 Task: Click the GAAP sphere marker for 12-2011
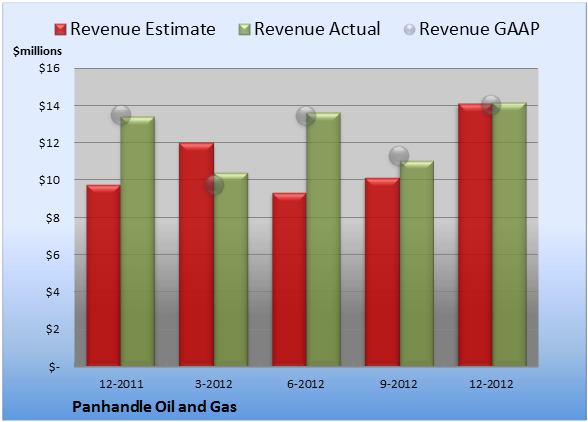[x=121, y=115]
